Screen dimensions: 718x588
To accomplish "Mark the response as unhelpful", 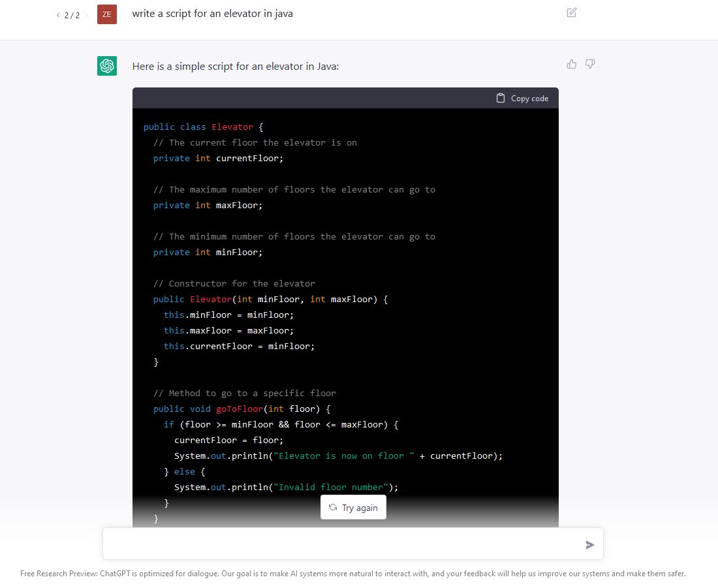I will point(590,64).
